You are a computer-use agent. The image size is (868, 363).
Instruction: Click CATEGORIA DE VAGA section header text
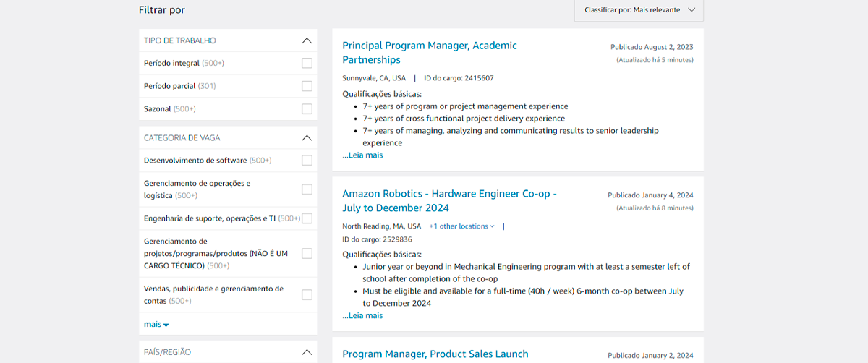182,137
